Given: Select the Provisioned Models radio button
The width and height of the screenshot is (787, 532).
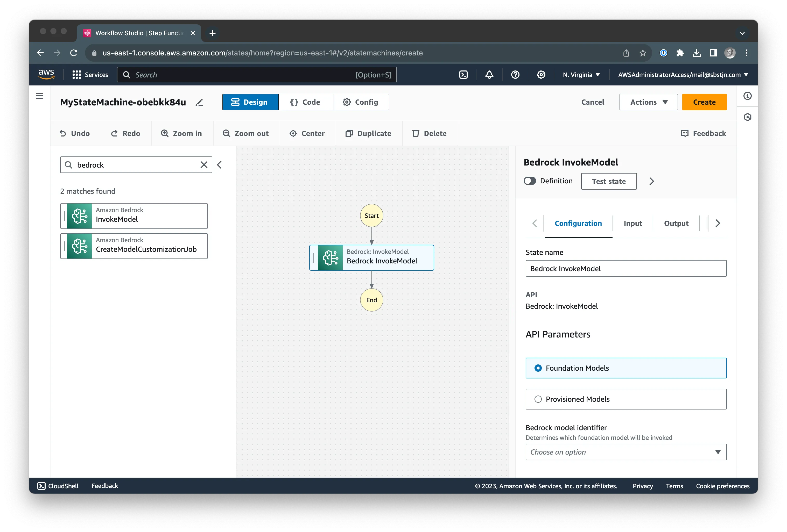Looking at the screenshot, I should 538,399.
